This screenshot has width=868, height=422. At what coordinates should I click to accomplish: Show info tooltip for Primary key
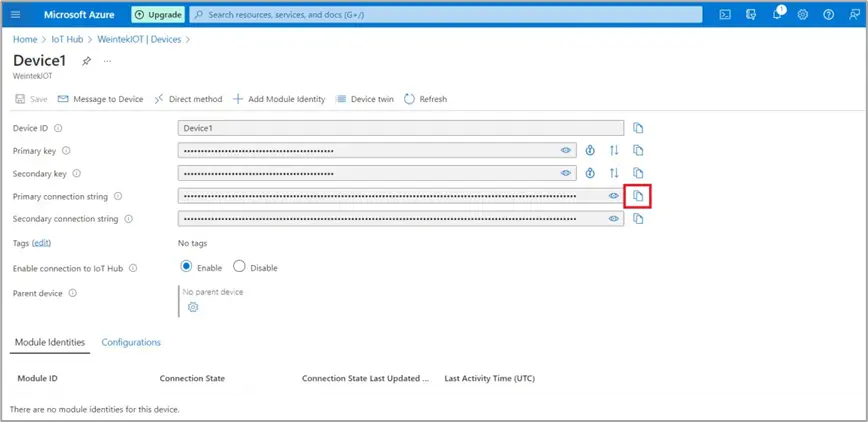coord(66,151)
